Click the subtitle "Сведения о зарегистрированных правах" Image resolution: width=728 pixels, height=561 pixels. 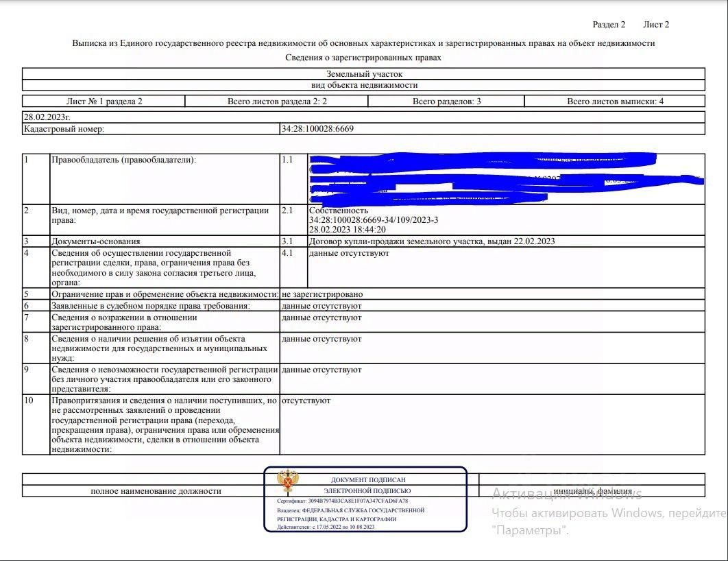(x=363, y=58)
